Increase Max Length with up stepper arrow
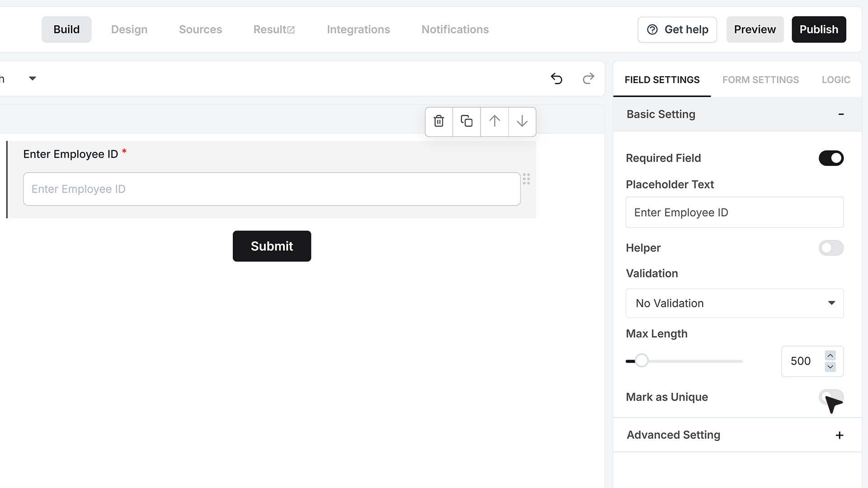This screenshot has height=488, width=868. click(x=830, y=356)
